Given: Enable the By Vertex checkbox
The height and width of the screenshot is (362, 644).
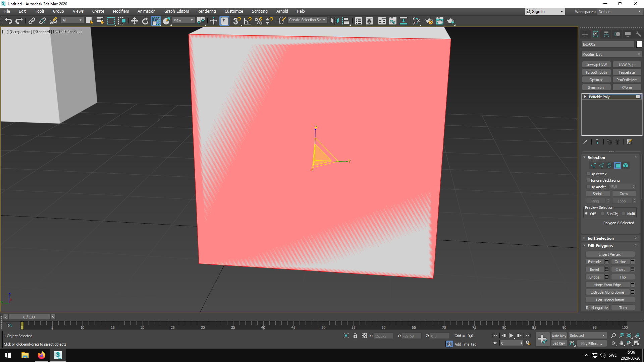Looking at the screenshot, I should pos(588,174).
